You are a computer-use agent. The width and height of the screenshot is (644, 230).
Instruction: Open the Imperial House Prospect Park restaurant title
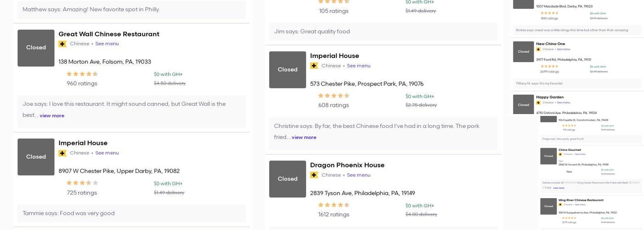[334, 56]
